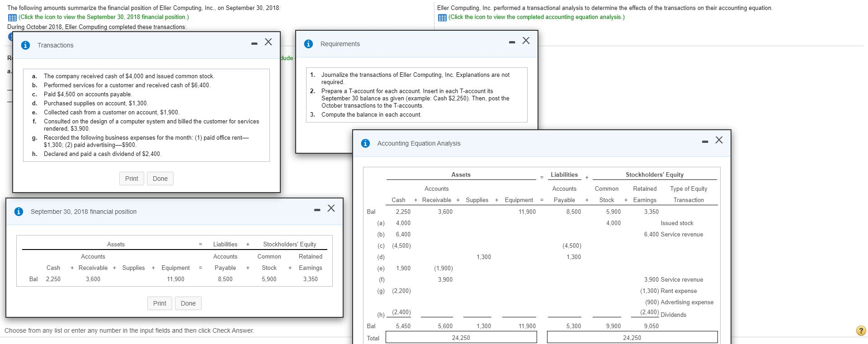868x344 pixels.
Task: Close the Accounting Equation Analysis dialog
Action: (719, 140)
